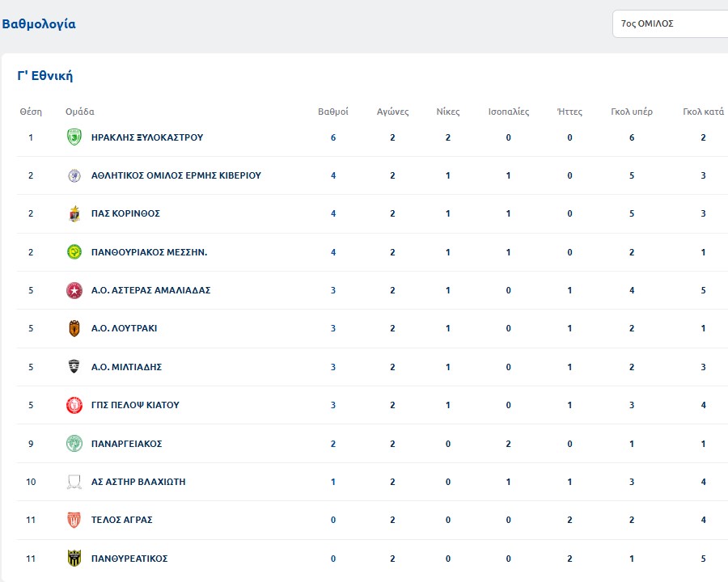The image size is (728, 582).
Task: Open ΑΘΛΗΤΙΚΟΣ ΟΜΙΛΟΣ ΕΡΜΗΣ ΚΙΒΕΡΙΟΥ team link
Action: click(x=176, y=175)
